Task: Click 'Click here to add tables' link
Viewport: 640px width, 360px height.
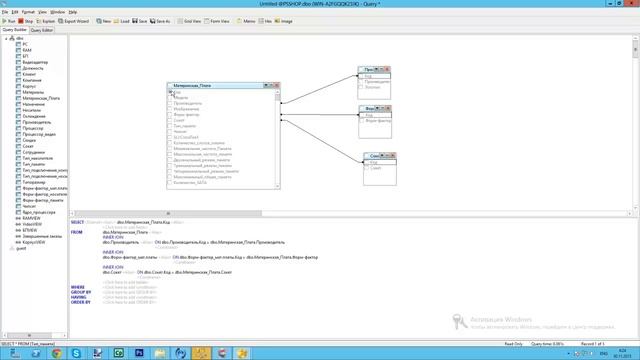Action: click(x=126, y=282)
